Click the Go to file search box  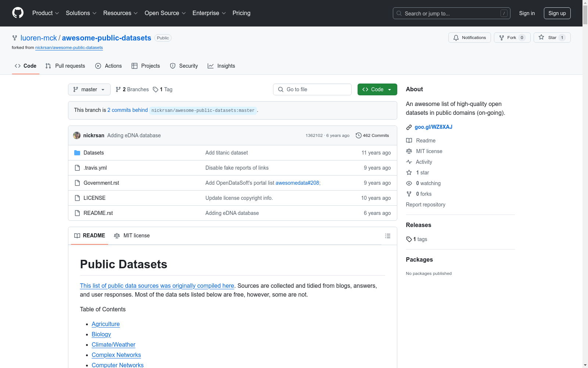coord(312,89)
